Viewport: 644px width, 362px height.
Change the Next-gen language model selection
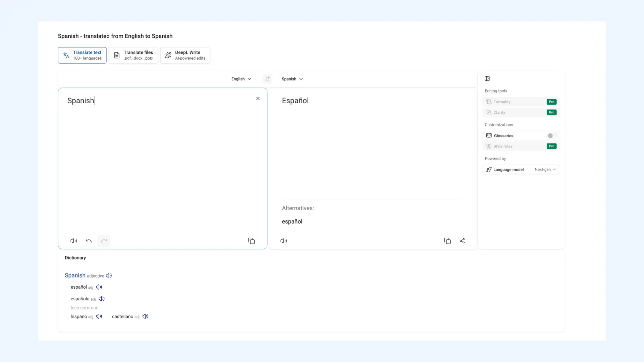[545, 169]
